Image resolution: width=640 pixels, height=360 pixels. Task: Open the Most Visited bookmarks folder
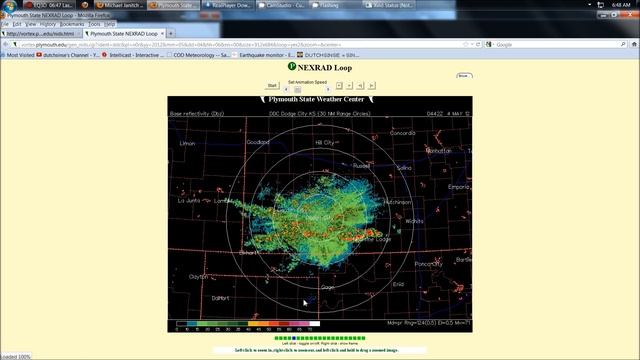click(18, 55)
